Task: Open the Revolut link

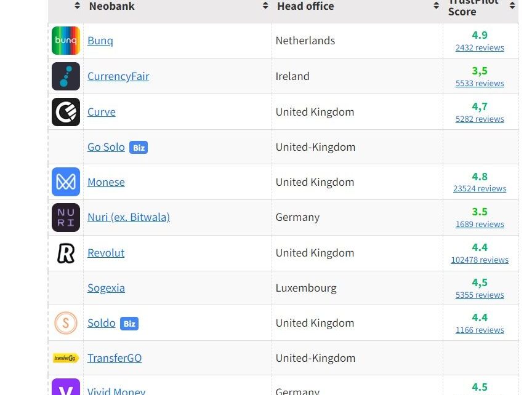Action: (106, 253)
